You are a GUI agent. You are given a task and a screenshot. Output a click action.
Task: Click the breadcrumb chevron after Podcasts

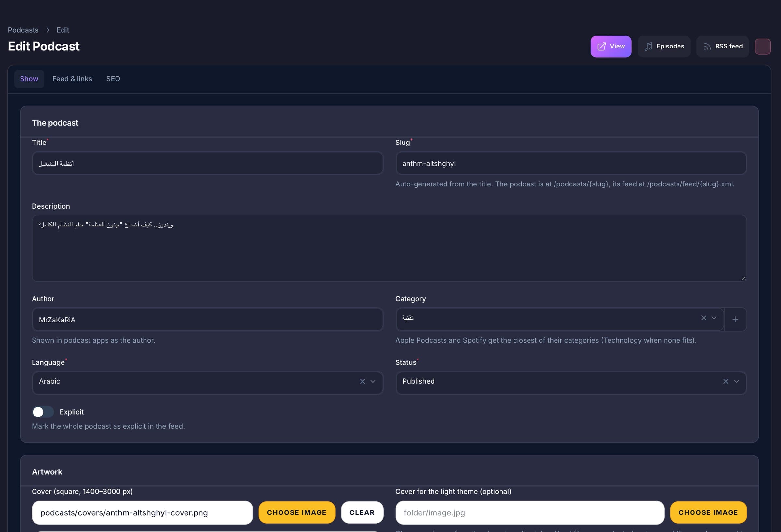pos(48,30)
